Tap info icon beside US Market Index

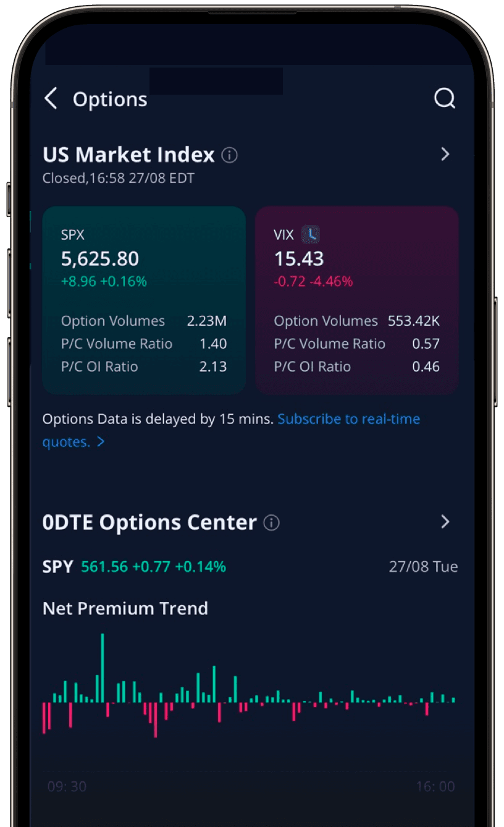229,155
